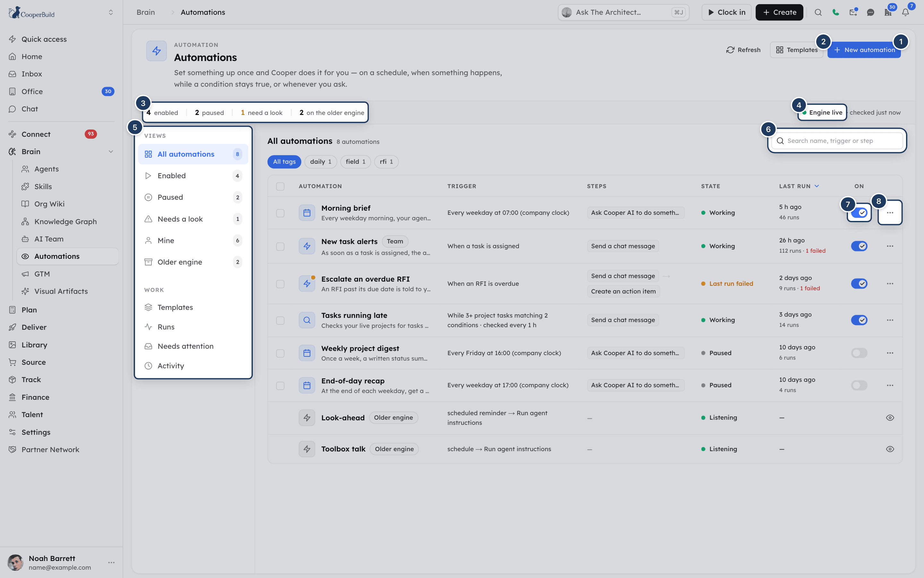The image size is (924, 578).
Task: Select the All automations view
Action: [x=193, y=154]
